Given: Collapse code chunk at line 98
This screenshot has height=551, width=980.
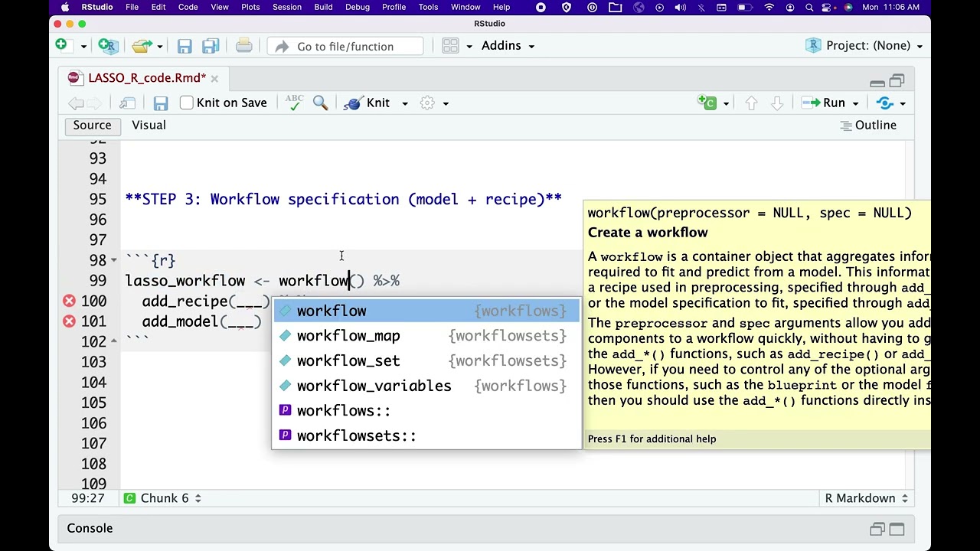Looking at the screenshot, I should click(x=114, y=260).
